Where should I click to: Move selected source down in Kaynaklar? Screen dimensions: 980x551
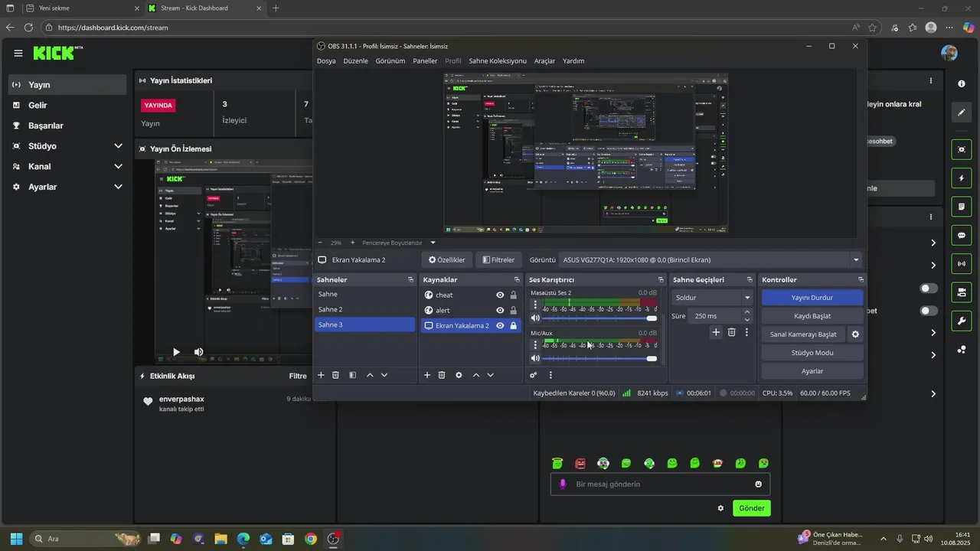[x=491, y=375]
